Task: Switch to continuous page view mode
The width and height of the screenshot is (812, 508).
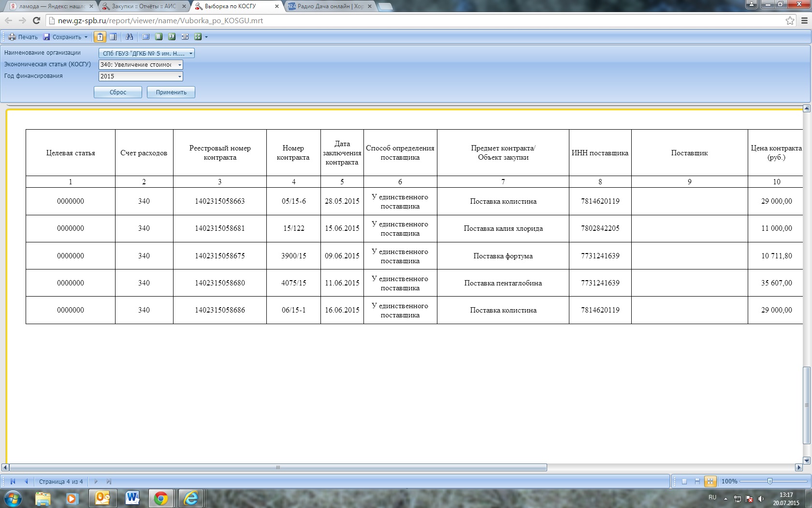Action: (697, 481)
